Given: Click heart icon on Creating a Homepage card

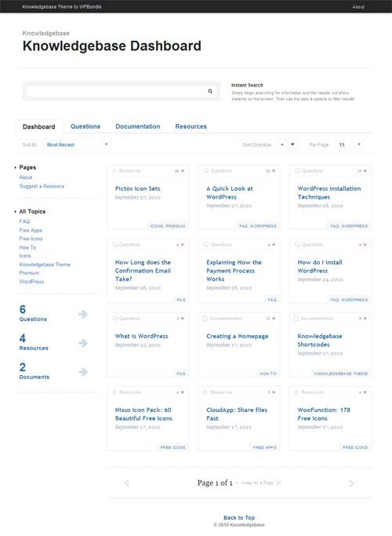Looking at the screenshot, I should pyautogui.click(x=274, y=319).
